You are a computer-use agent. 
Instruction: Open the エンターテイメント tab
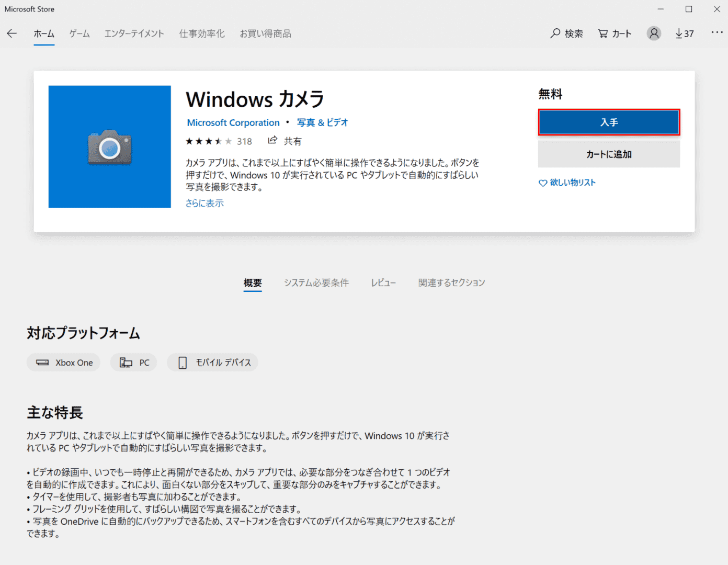(x=134, y=33)
